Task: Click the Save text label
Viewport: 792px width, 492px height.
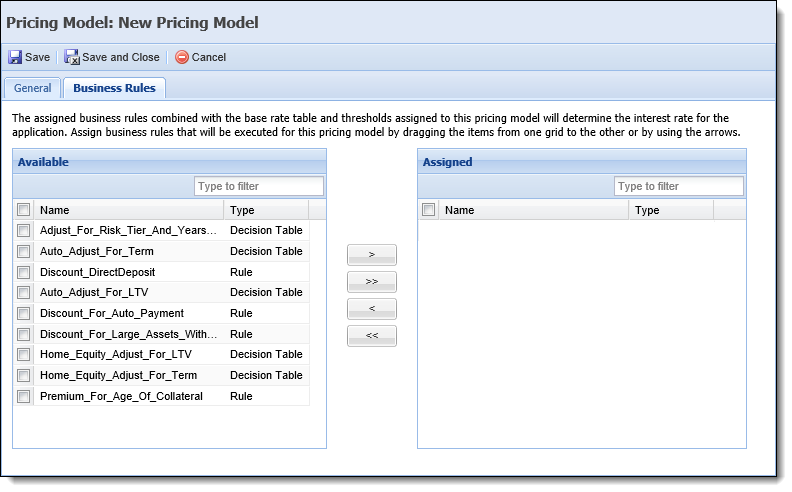Action: coord(37,57)
